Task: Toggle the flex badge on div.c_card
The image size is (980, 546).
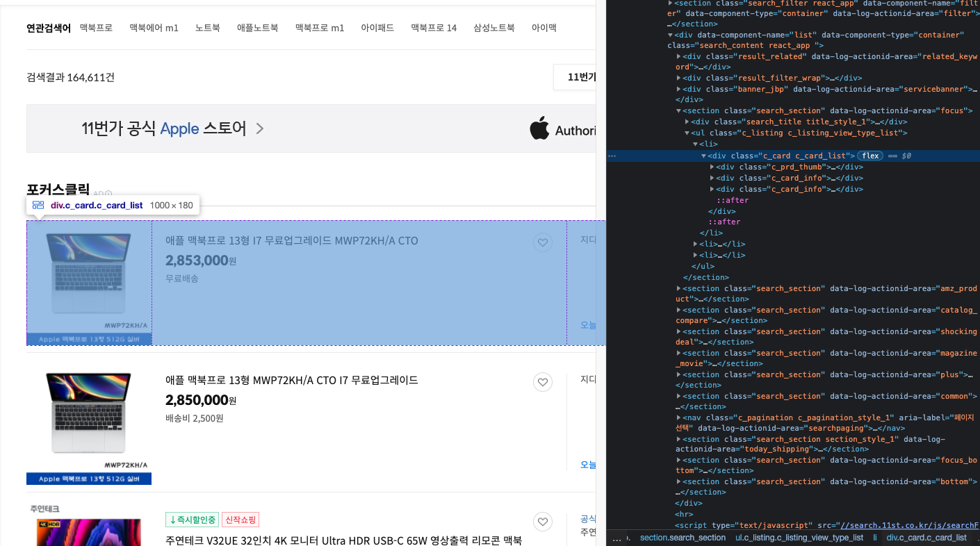Action: tap(870, 156)
